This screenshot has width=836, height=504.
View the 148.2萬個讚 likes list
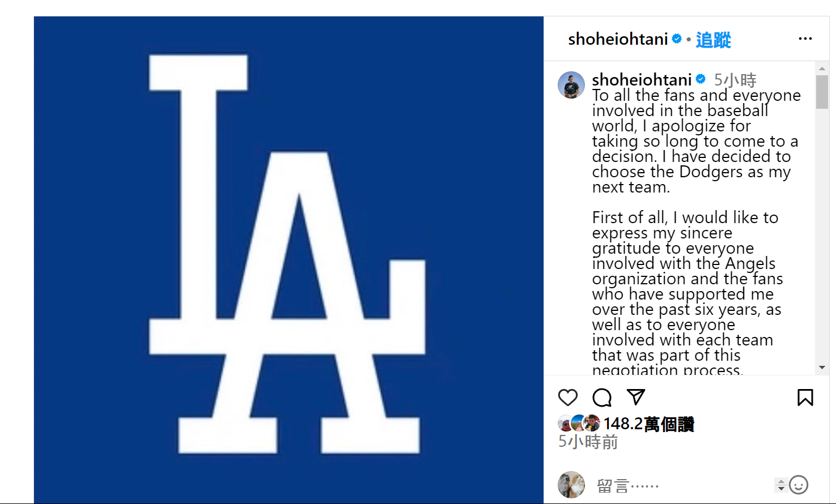coord(649,424)
